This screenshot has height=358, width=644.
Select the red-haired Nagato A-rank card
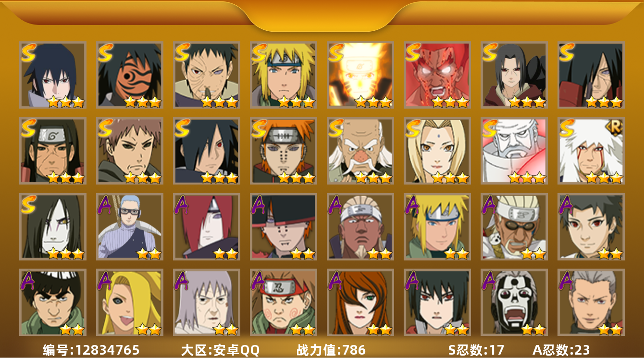(206, 226)
